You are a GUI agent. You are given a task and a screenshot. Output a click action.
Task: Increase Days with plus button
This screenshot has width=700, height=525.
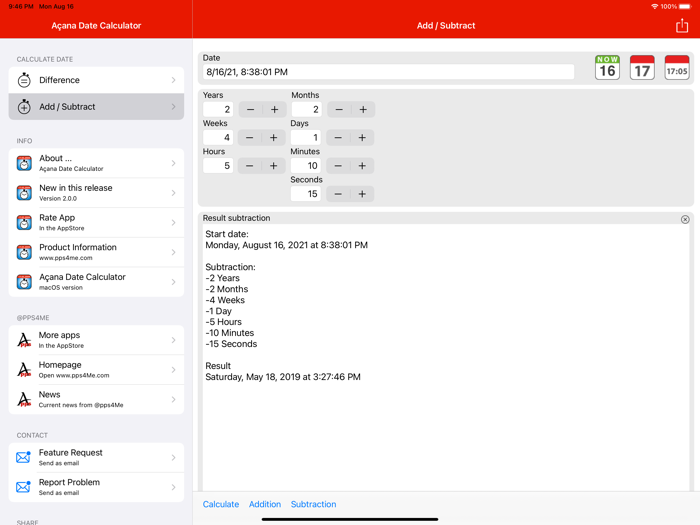(x=362, y=138)
